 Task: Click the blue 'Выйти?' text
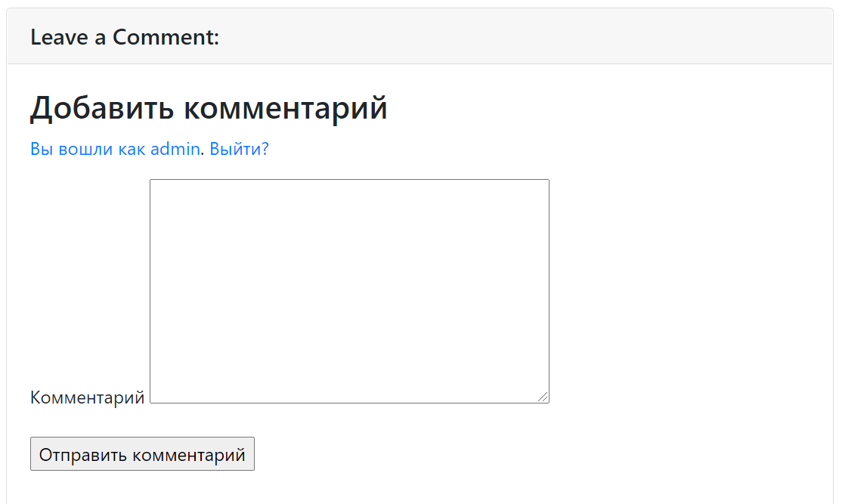pos(239,149)
